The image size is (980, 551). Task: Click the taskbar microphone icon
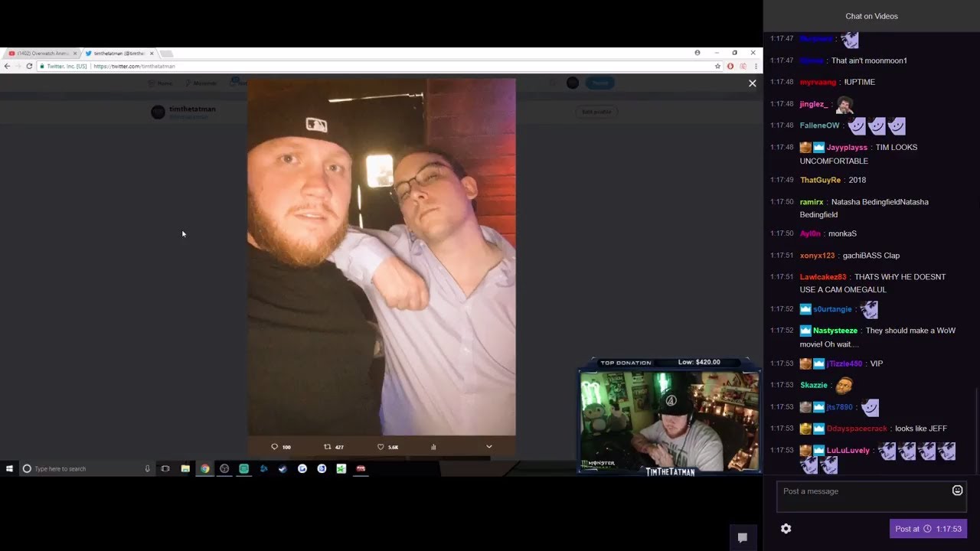point(147,468)
